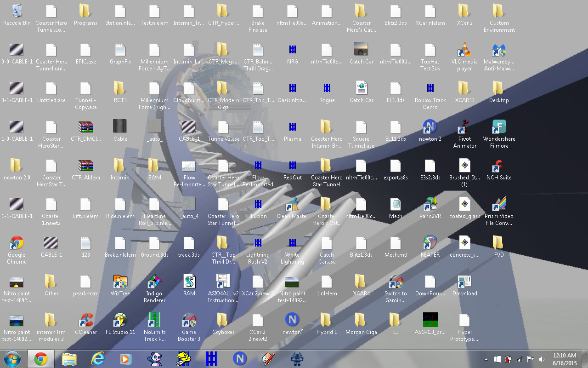Image resolution: width=588 pixels, height=368 pixels.
Task: Click the Wondershare Filmora shortcut
Action: pos(499,127)
